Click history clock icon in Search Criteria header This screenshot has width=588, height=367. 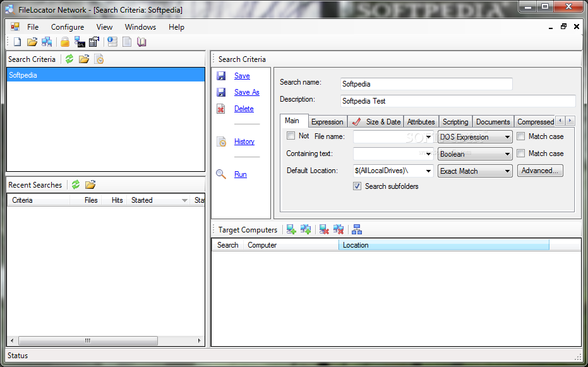(x=99, y=59)
